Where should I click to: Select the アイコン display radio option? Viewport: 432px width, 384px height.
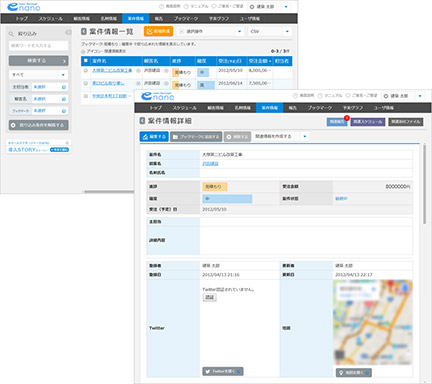[x=83, y=51]
